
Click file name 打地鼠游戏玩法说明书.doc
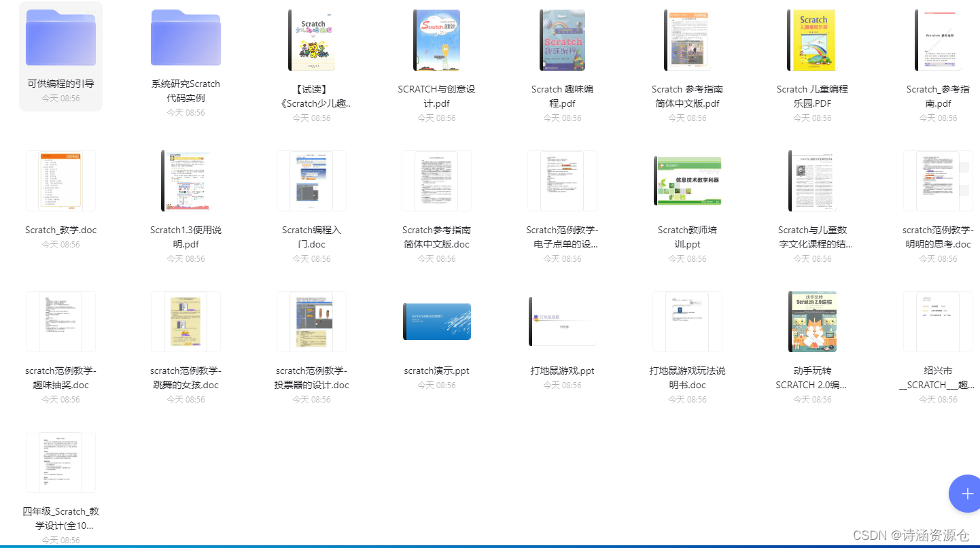coord(687,378)
